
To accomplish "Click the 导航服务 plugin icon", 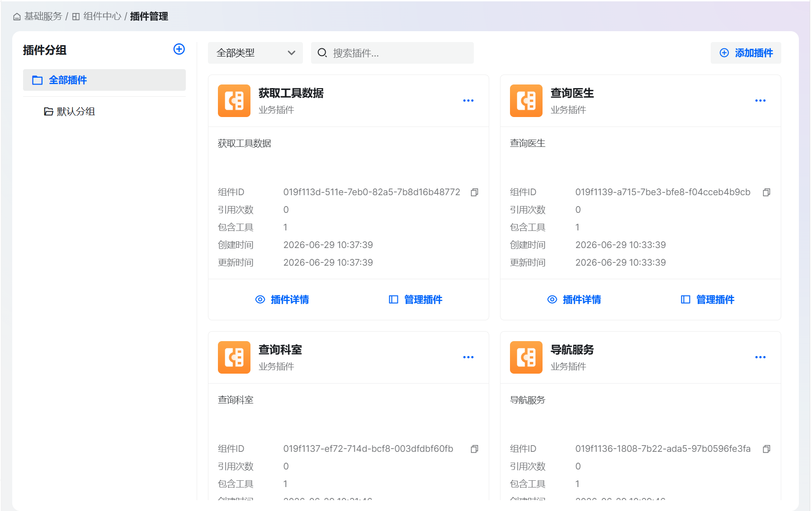I will coord(526,357).
